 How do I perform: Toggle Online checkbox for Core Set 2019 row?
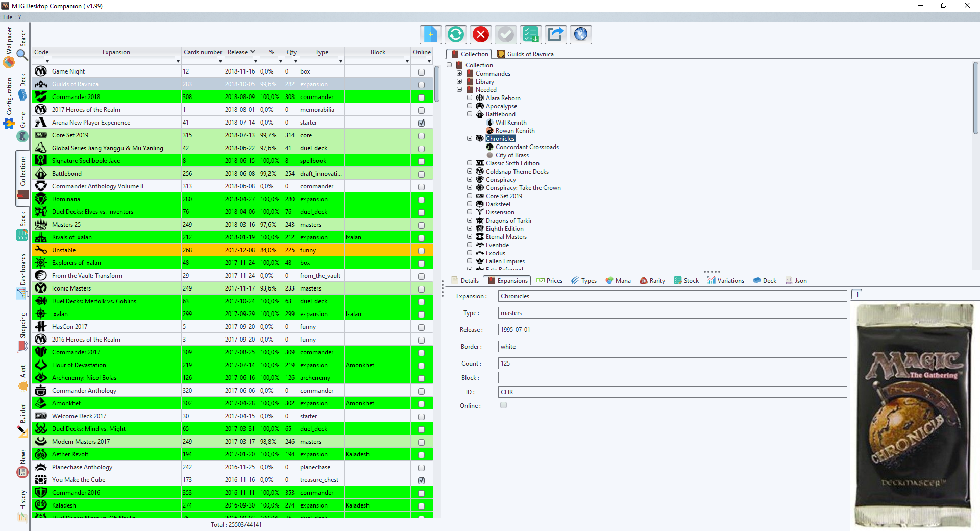pos(421,136)
